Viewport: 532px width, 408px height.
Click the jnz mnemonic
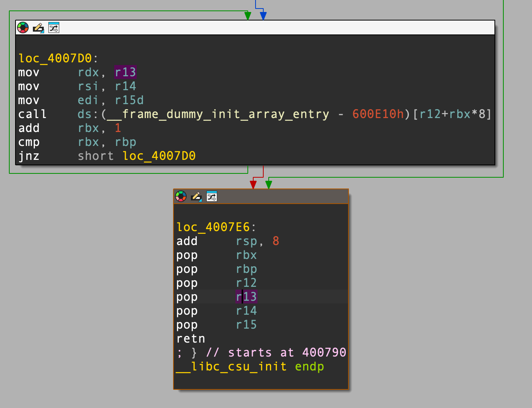click(x=29, y=156)
